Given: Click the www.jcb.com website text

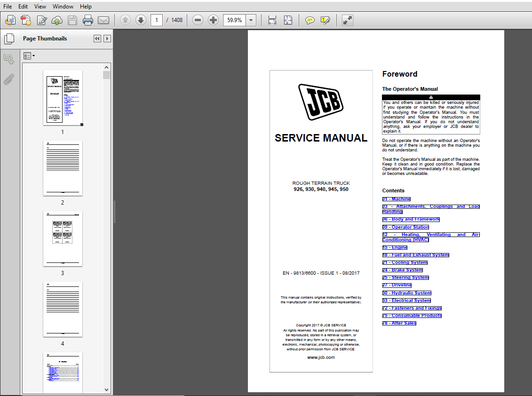Looking at the screenshot, I should coord(321,357).
